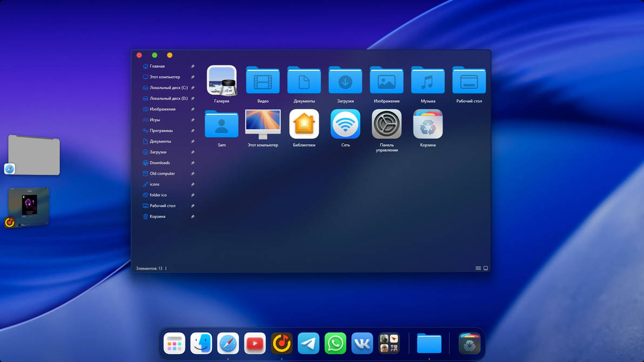Viewport: 644px width, 362px height.
Task: Launch Safari from the dock
Action: [228, 344]
